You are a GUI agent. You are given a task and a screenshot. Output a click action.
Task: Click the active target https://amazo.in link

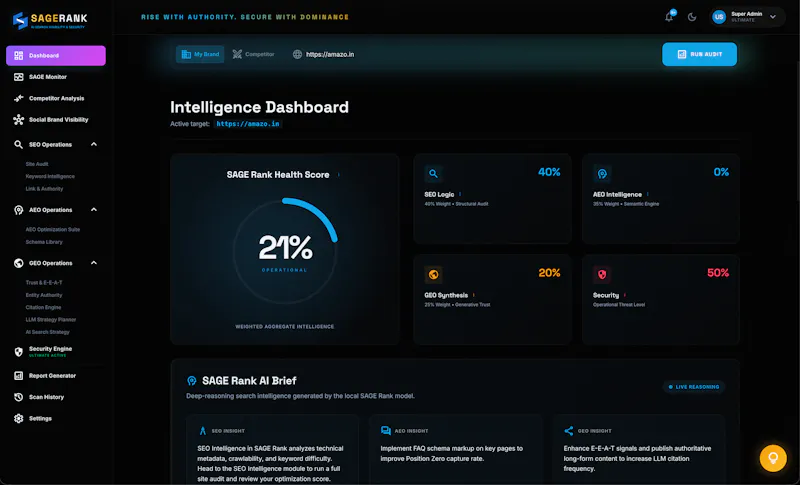pos(248,124)
